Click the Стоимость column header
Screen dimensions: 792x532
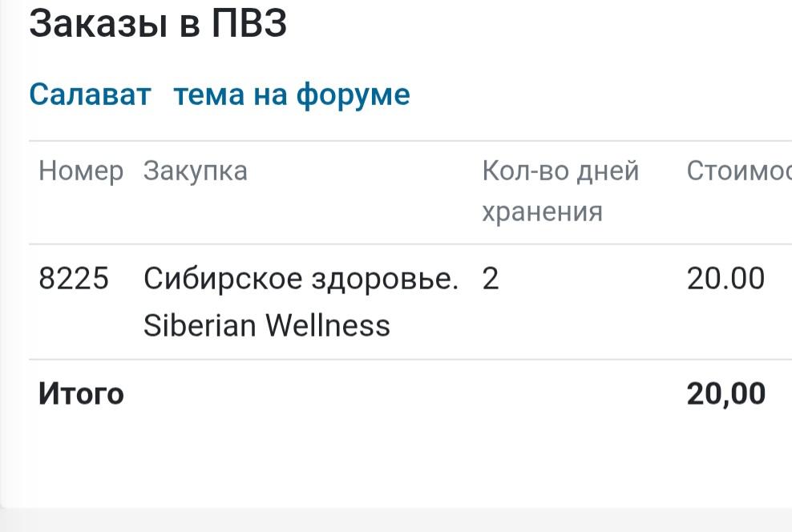click(738, 171)
